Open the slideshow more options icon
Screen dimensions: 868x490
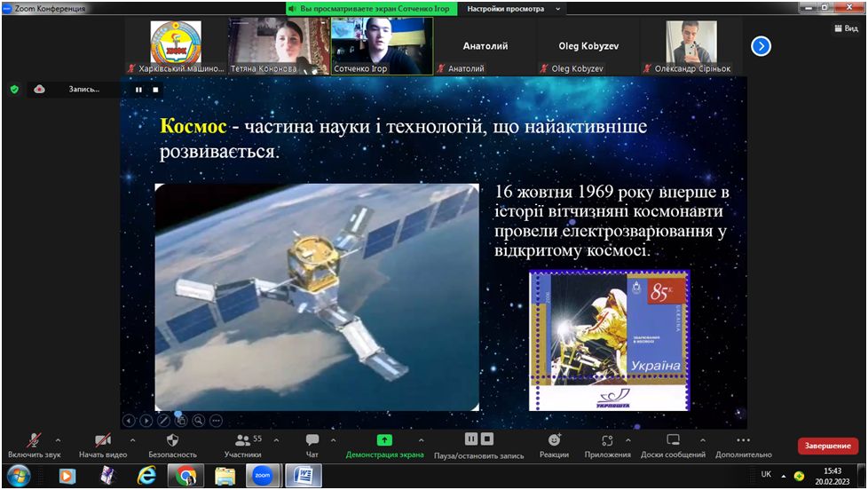pyautogui.click(x=216, y=421)
